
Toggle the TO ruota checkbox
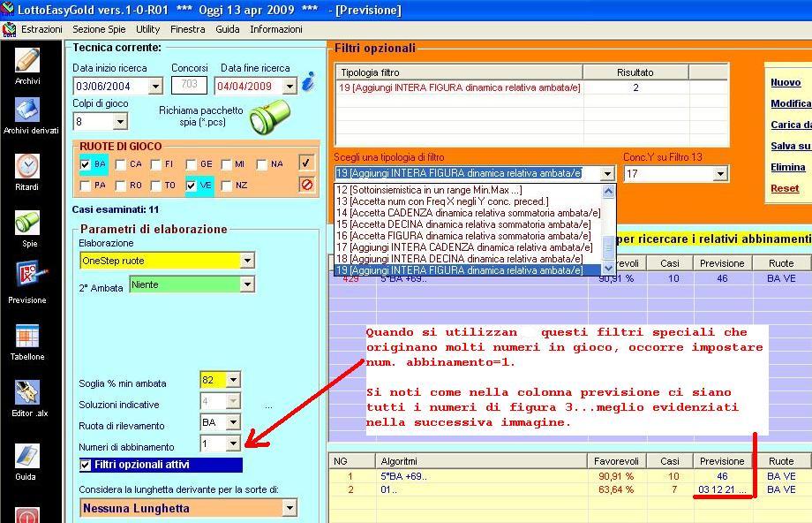click(x=155, y=186)
